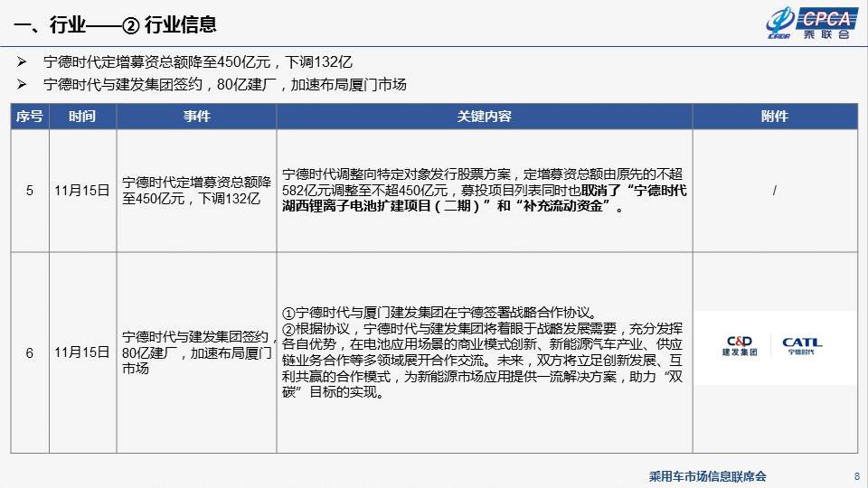
Task: Click the CATL 宁德时代 logo
Action: (x=802, y=346)
